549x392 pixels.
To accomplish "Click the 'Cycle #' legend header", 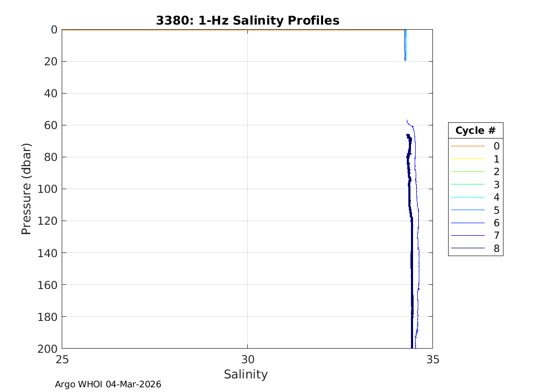I will point(475,130).
